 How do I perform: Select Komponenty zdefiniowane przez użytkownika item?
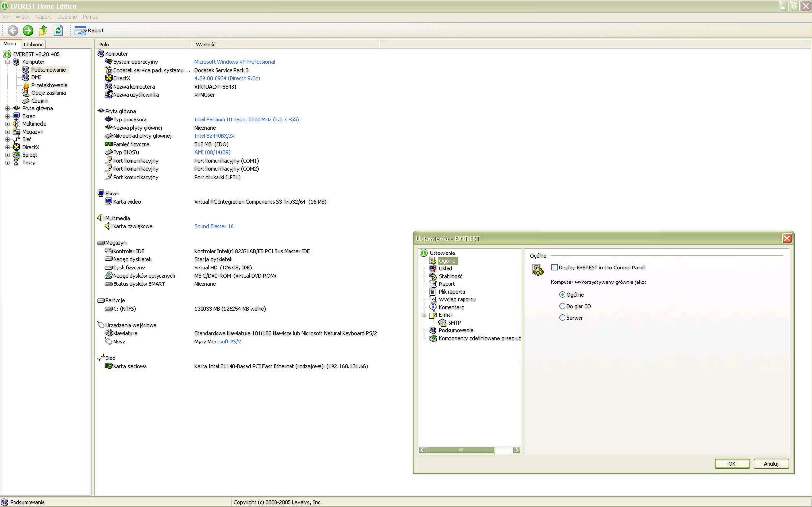tap(479, 338)
